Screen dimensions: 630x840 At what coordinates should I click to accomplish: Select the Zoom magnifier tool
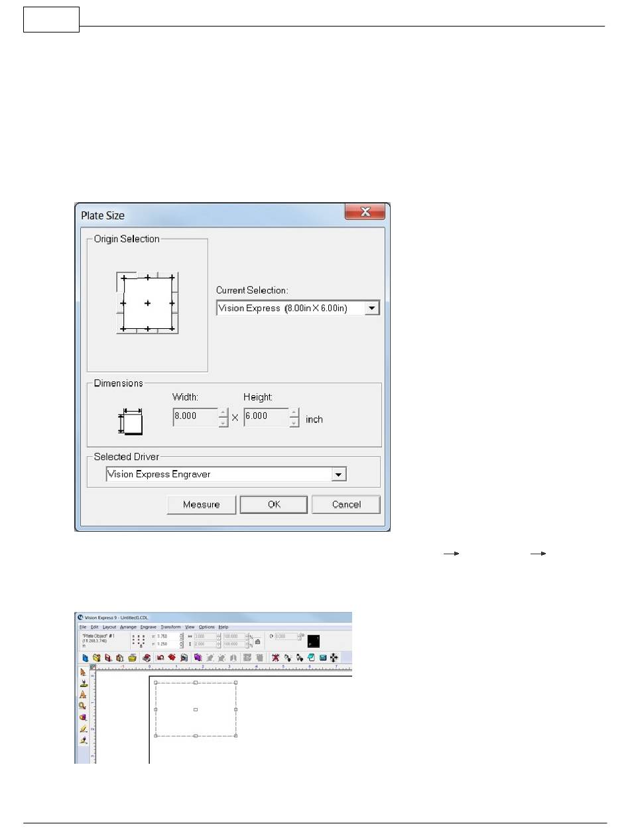point(84,705)
